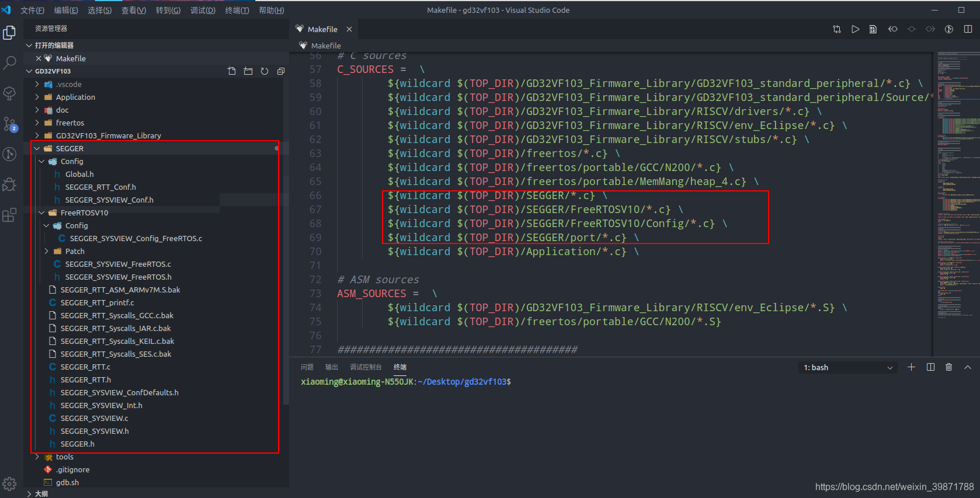Open the 文件(F) menu
This screenshot has height=498, width=980.
tap(33, 10)
